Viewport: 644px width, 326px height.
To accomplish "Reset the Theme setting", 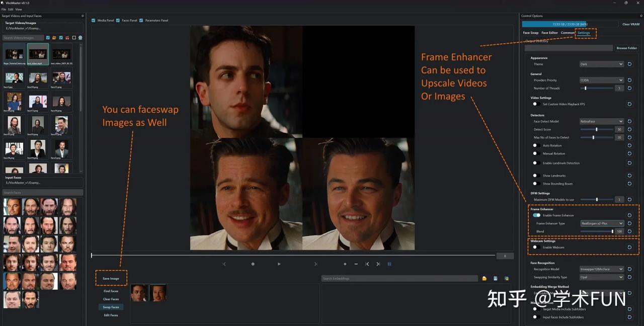I will [x=629, y=64].
